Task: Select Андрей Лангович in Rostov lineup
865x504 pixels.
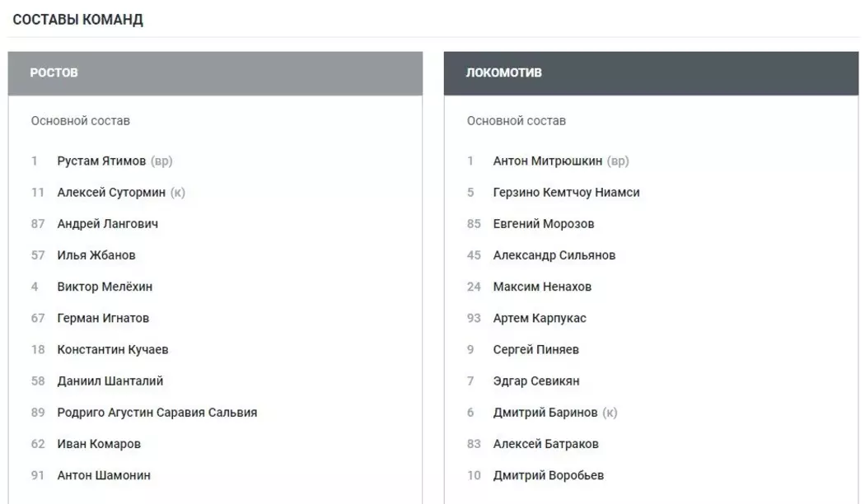Action: [107, 224]
